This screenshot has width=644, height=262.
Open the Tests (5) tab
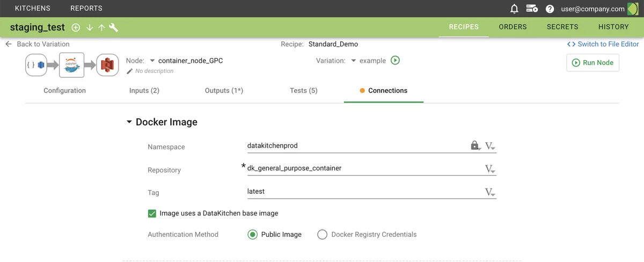(304, 91)
